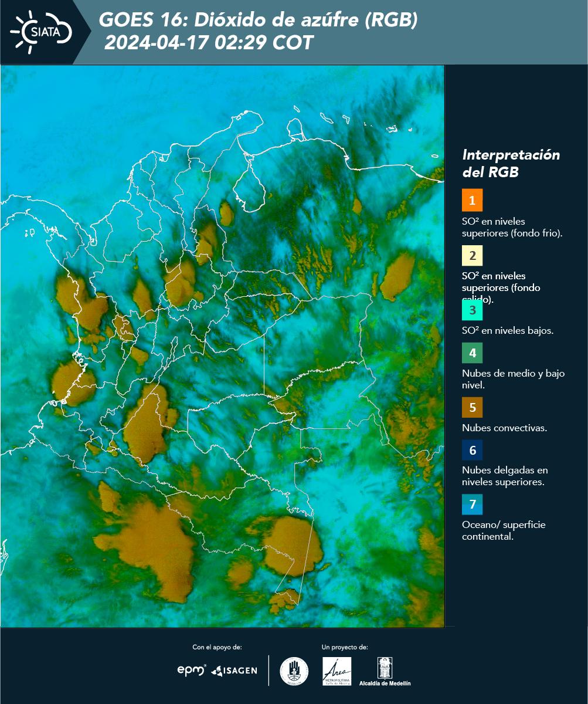This screenshot has height=704, width=588.
Task: Click the "Nubes convectivas." legend text
Action: point(504,428)
